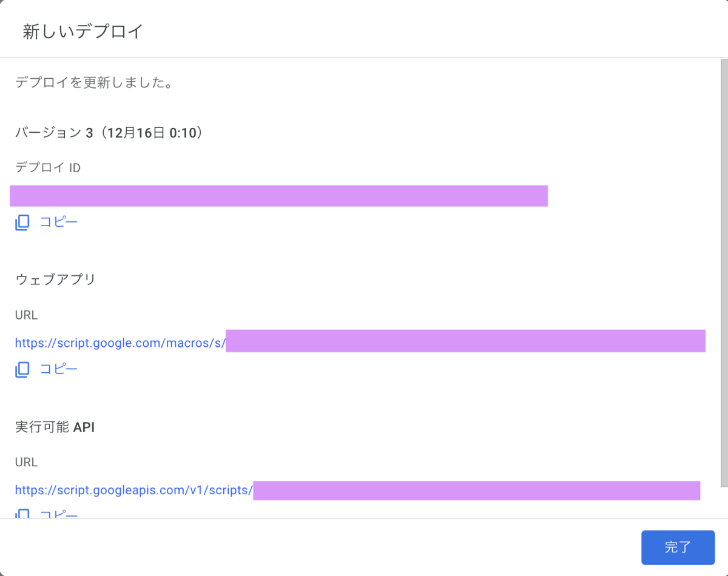Click the dialog's vertical scrollbar
Image resolution: width=728 pixels, height=576 pixels.
[x=724, y=273]
